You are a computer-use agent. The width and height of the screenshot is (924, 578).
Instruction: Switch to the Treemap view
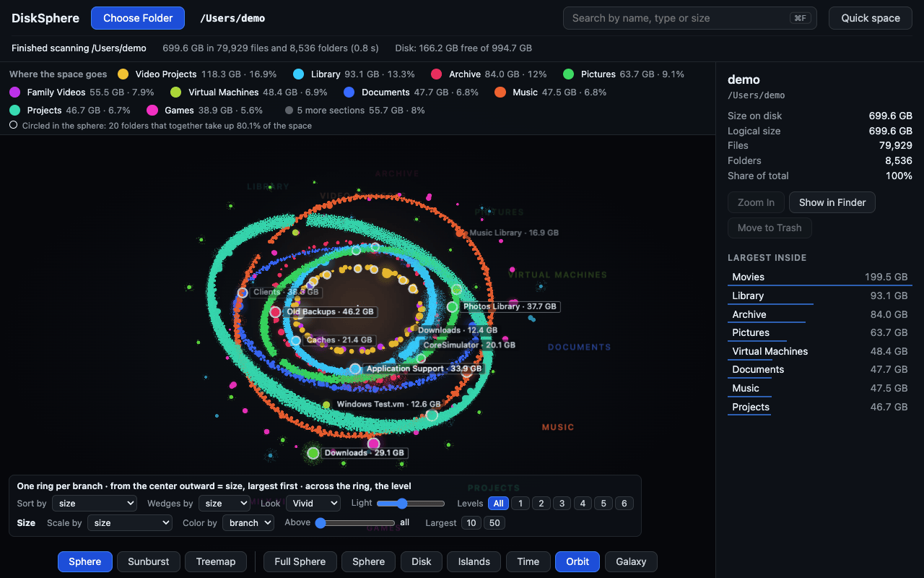[x=216, y=562]
